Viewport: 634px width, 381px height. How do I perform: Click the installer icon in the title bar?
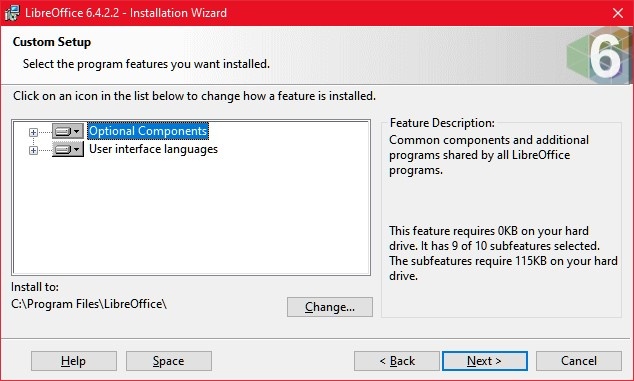[12, 13]
